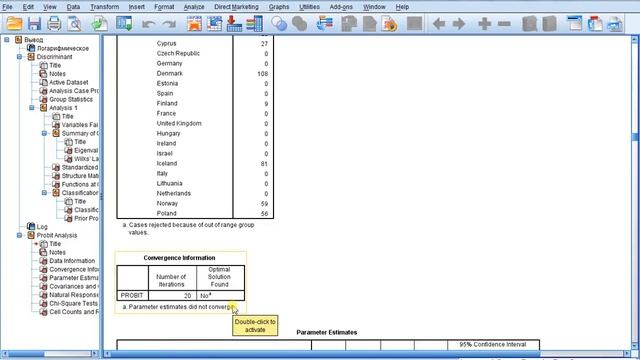Open the Add-ons menu
Viewport: 640px width, 360px height.
click(341, 7)
